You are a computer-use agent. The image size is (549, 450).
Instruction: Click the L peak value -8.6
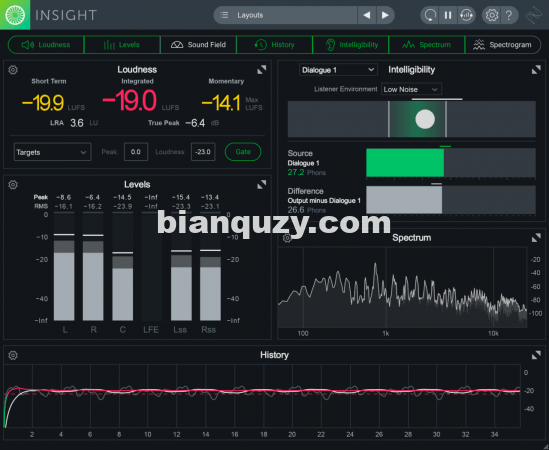point(63,198)
